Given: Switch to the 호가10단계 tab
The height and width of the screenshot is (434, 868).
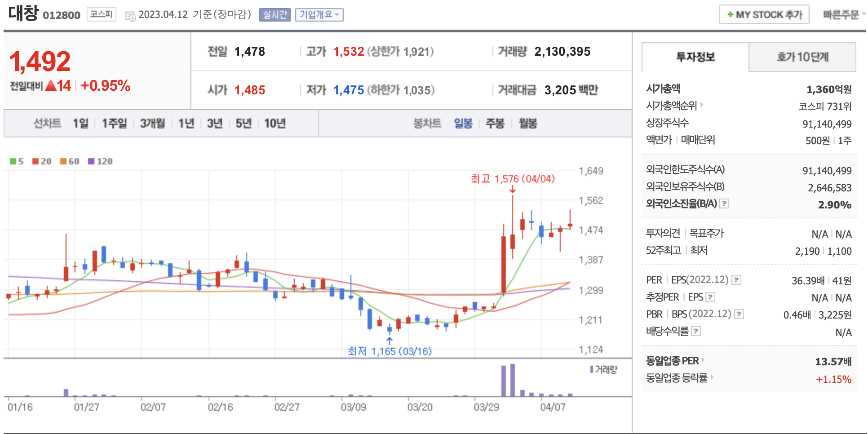Looking at the screenshot, I should (802, 57).
